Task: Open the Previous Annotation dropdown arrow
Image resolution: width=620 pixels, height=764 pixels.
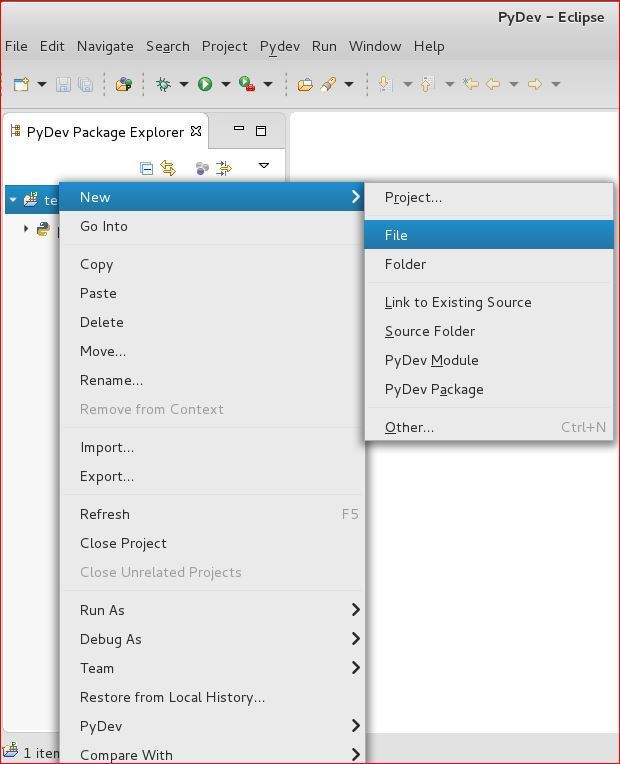Action: (x=450, y=84)
